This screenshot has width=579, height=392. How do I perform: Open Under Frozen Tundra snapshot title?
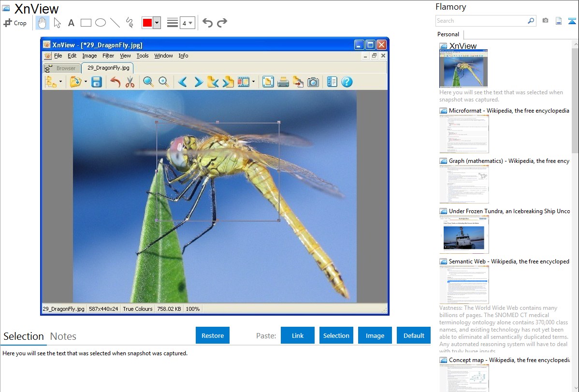point(509,211)
